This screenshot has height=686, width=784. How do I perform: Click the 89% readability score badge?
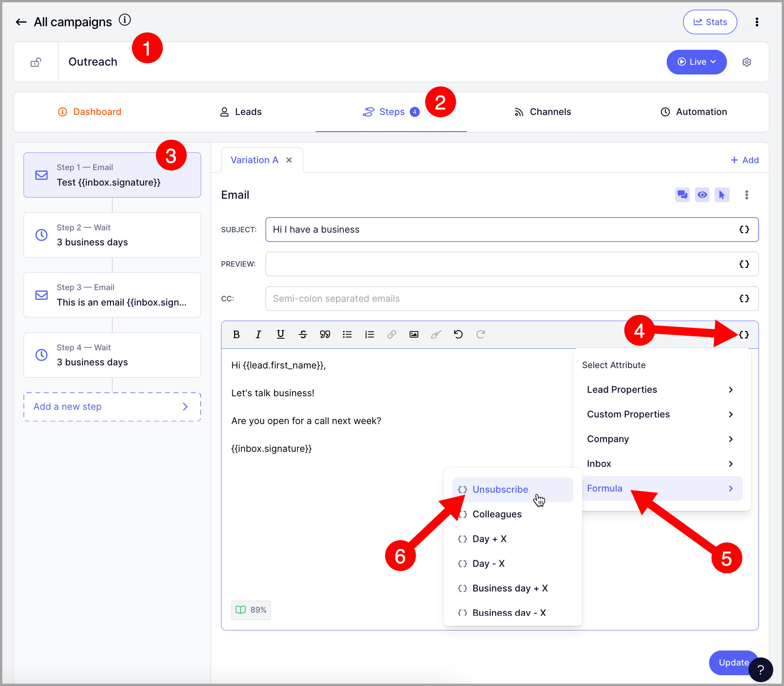pyautogui.click(x=251, y=610)
